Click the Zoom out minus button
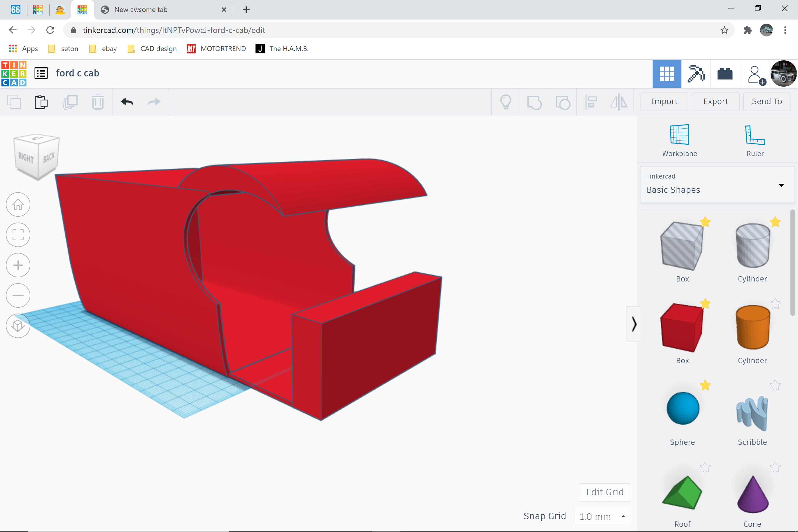This screenshot has width=798, height=532. click(x=18, y=295)
